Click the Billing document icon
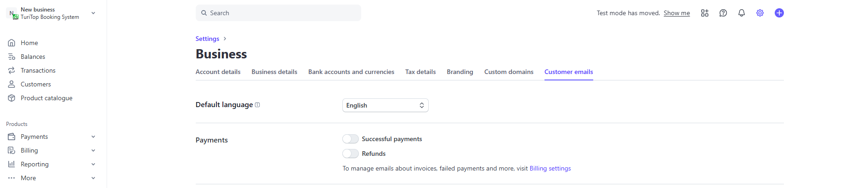 click(x=11, y=150)
